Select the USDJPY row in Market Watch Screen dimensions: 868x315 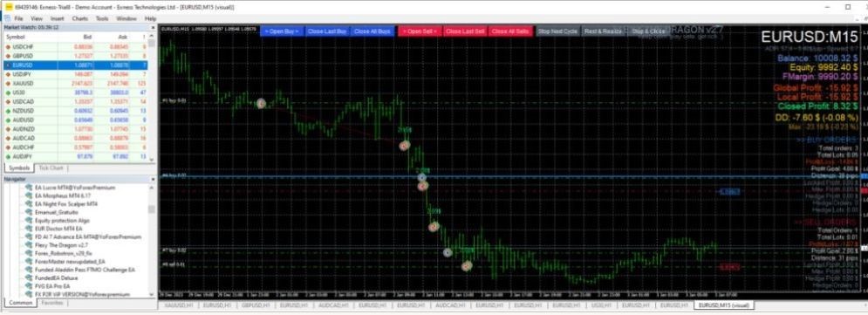pyautogui.click(x=77, y=73)
